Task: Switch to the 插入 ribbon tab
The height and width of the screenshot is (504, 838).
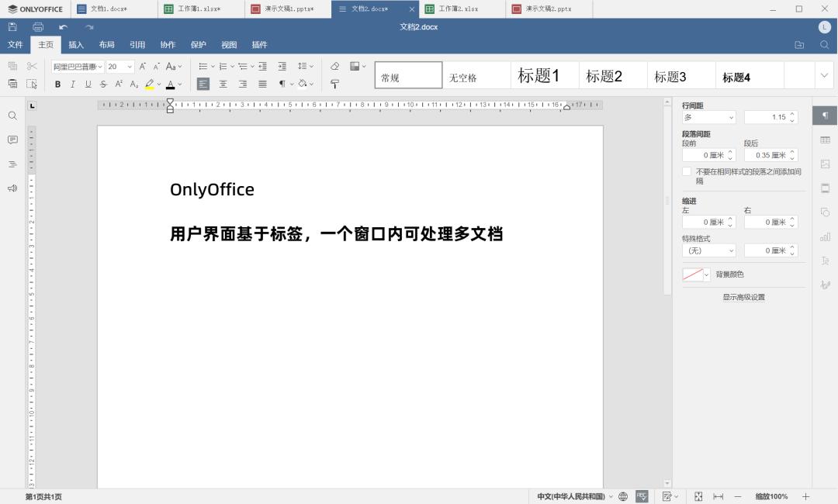Action: pyautogui.click(x=75, y=44)
